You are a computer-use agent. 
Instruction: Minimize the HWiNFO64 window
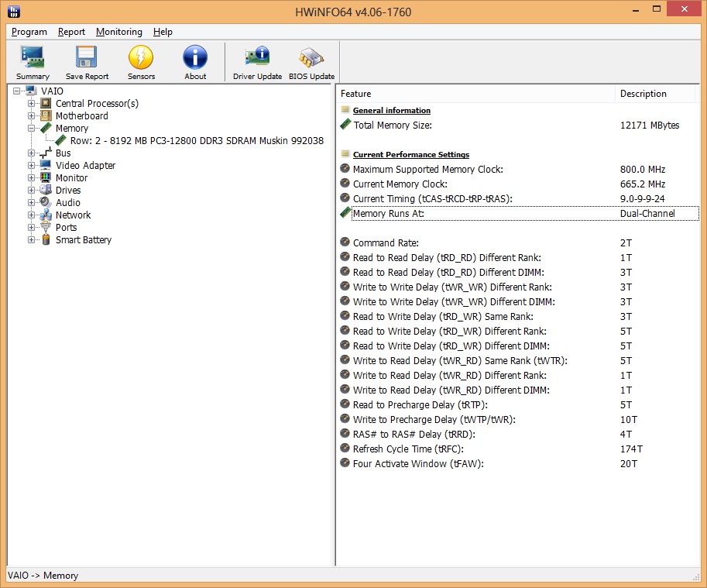[x=636, y=10]
